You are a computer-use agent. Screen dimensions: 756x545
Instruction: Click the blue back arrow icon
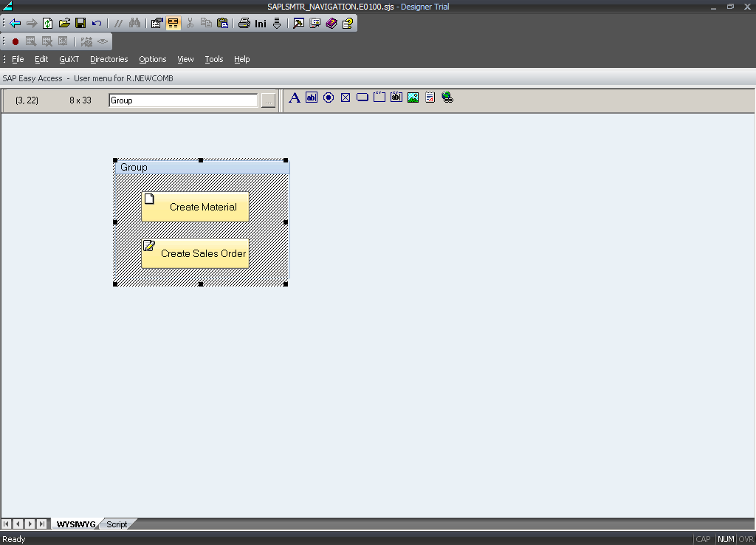click(x=15, y=23)
